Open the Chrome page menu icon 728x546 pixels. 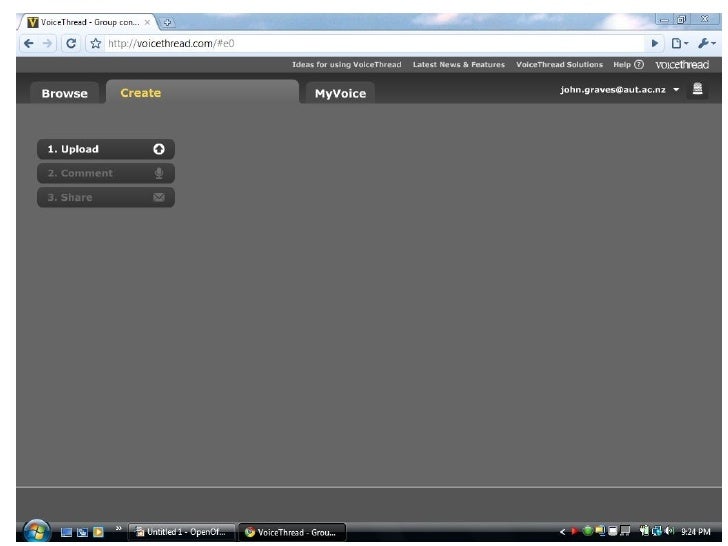pyautogui.click(x=680, y=43)
